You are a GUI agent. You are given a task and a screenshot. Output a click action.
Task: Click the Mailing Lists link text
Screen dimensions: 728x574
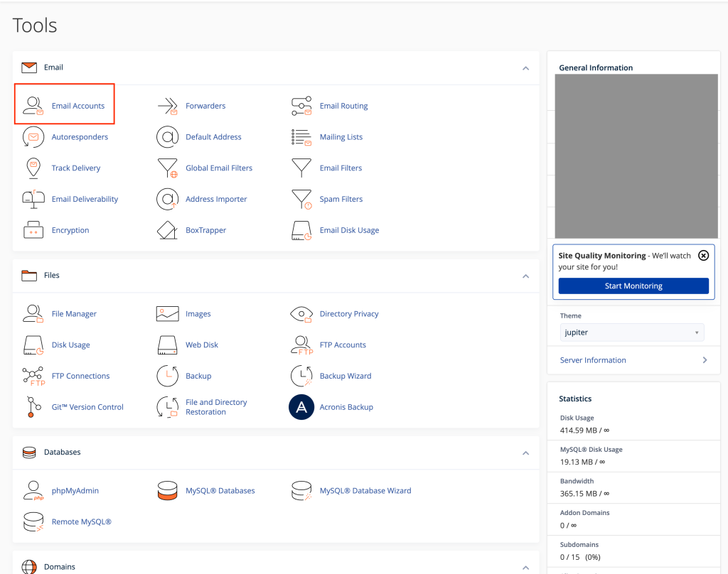tap(341, 137)
